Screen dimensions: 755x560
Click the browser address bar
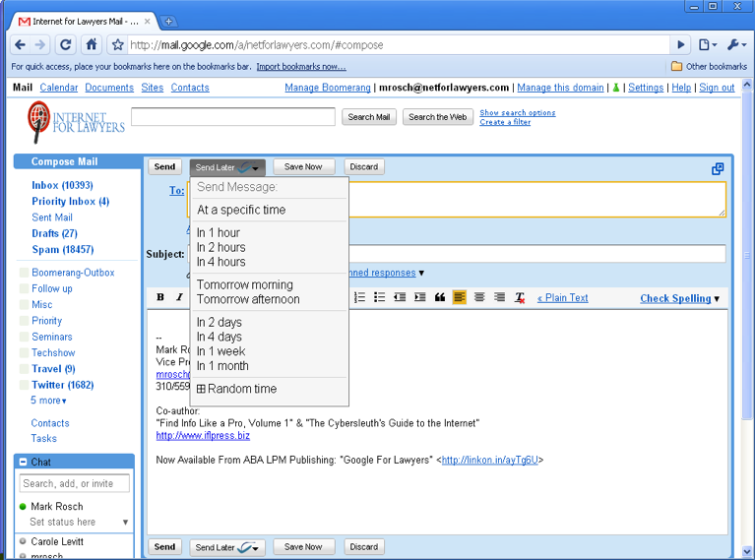(399, 45)
